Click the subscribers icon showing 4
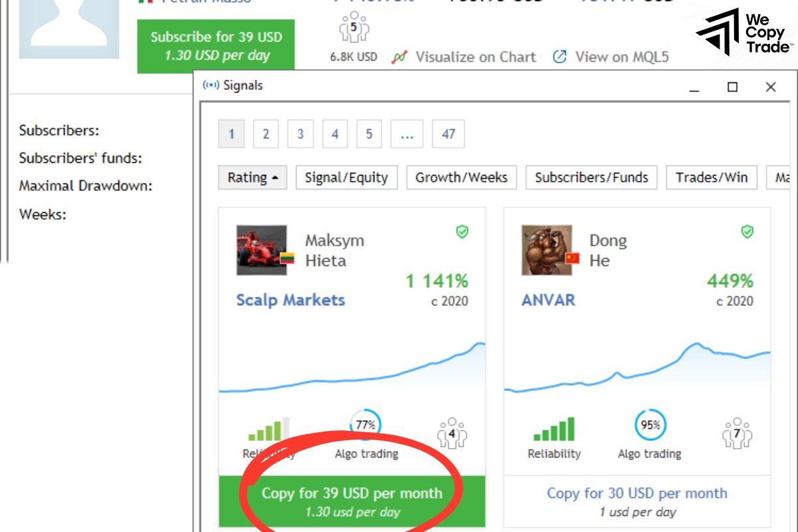Viewport: 798px width, 532px height. pyautogui.click(x=452, y=432)
